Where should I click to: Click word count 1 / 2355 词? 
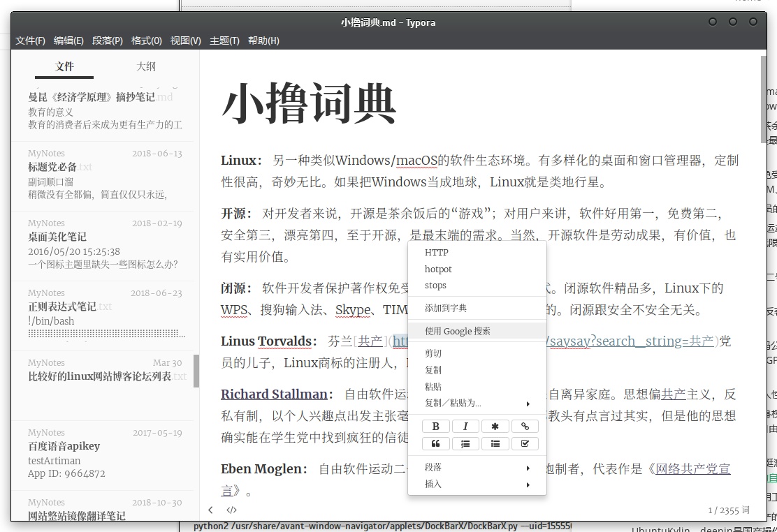[728, 510]
